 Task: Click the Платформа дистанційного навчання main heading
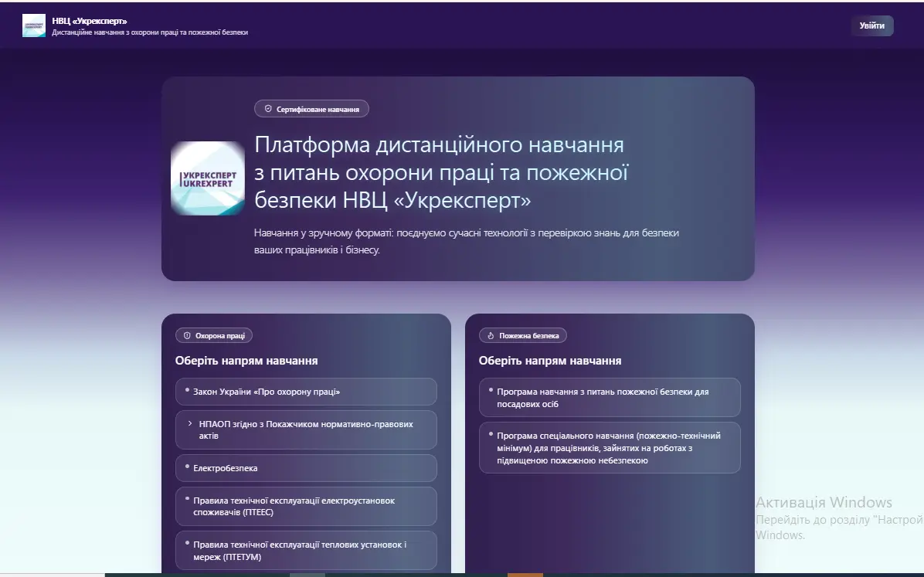point(441,172)
